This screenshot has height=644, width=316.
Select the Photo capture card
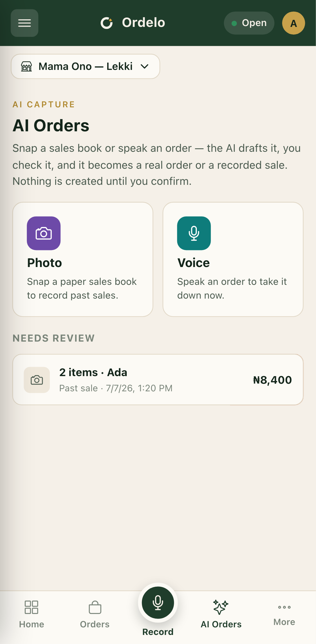point(83,259)
